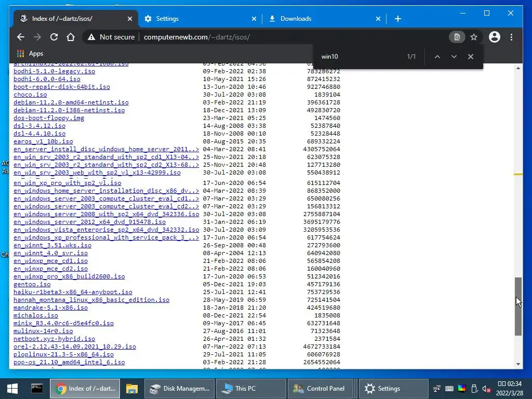Download bodhi-6.0.0-64.iso
This screenshot has height=399, width=532.
pos(47,79)
